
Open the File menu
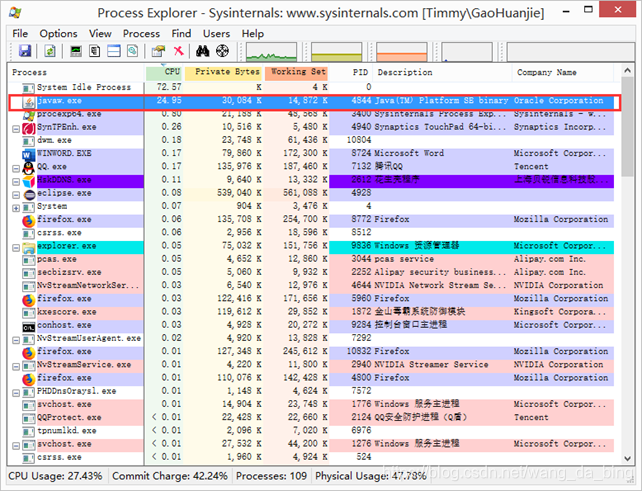(20, 34)
